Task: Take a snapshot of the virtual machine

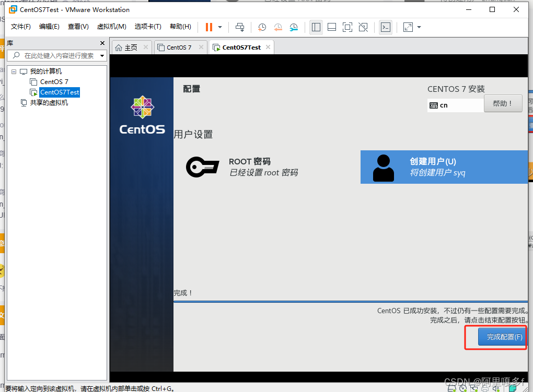Action: [x=261, y=27]
